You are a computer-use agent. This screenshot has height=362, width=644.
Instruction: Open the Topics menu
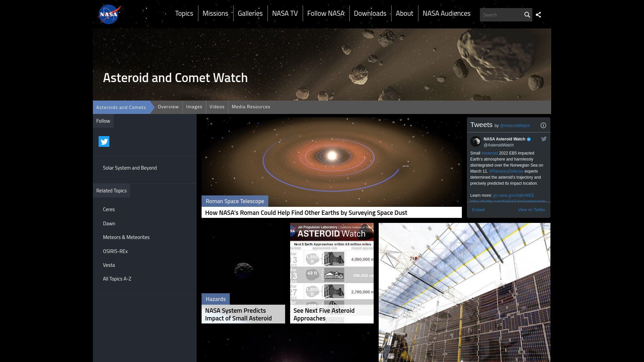184,13
